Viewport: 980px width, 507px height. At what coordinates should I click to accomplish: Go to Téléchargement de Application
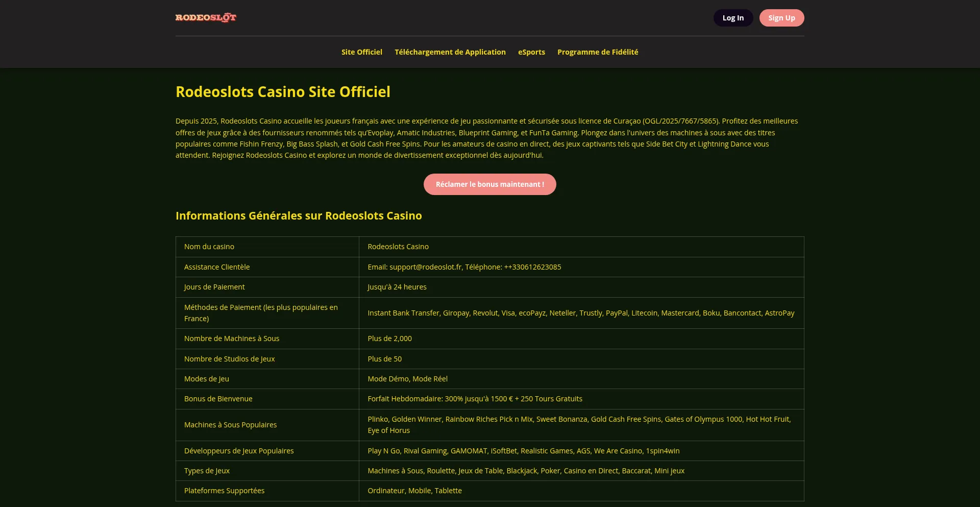coord(450,52)
